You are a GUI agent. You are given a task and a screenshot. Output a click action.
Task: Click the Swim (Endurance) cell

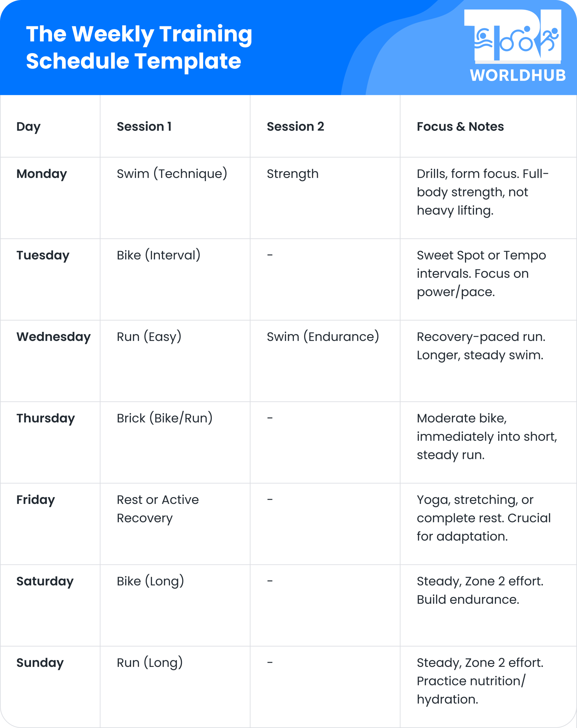[x=323, y=337]
